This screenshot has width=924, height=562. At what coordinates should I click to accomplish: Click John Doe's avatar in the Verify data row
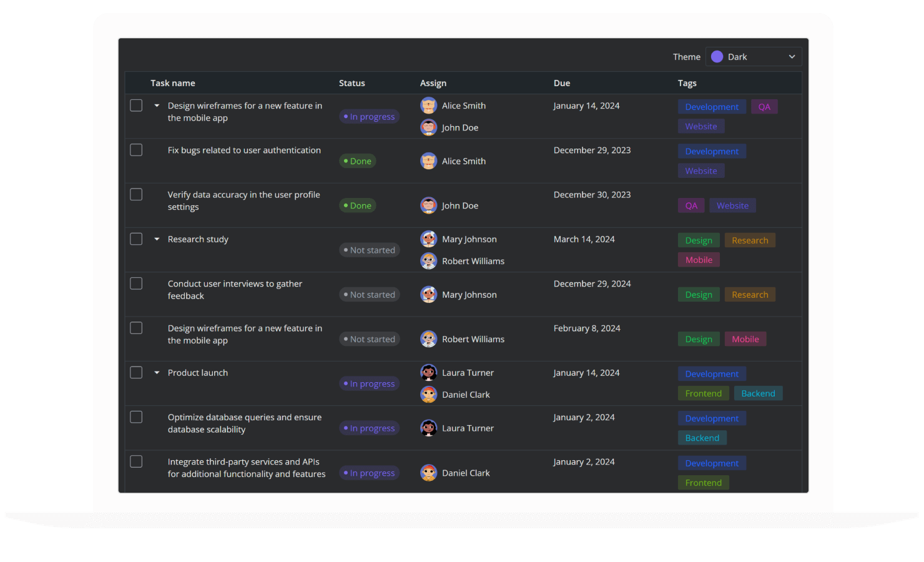click(428, 205)
